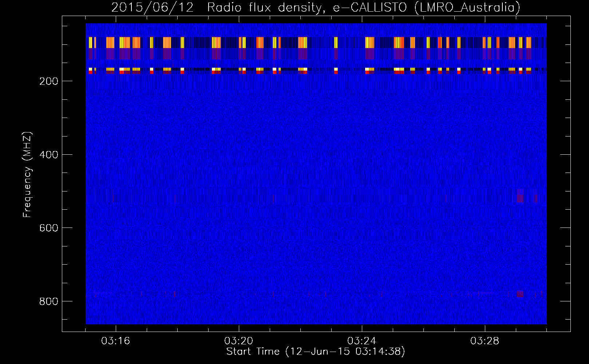Viewport: 589px width, 364px height.
Task: Click the 'Start Time (12-Jun-15 03:14:38)' label
Action: click(x=316, y=352)
